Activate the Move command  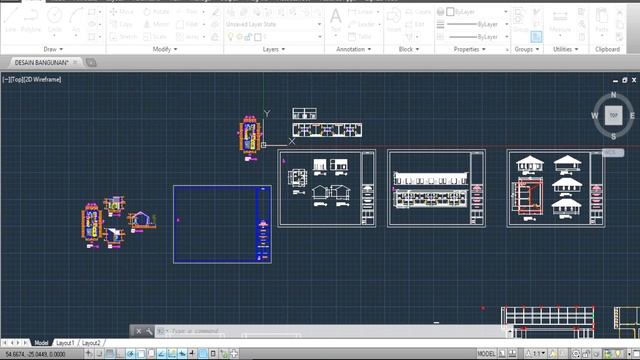coord(122,12)
